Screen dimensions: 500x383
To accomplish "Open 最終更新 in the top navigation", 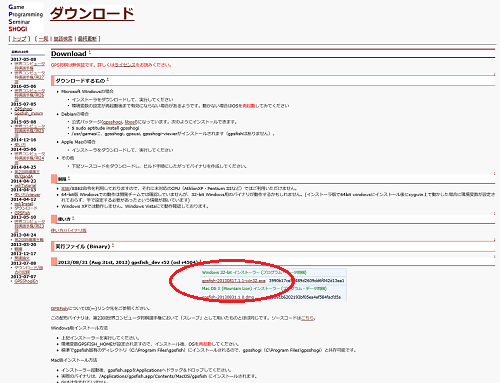I will (x=87, y=39).
